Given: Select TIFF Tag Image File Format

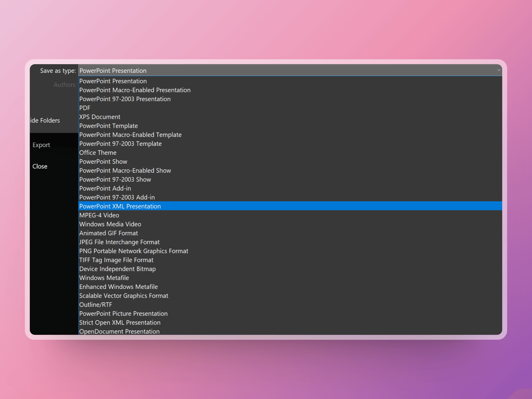Looking at the screenshot, I should 290,260.
